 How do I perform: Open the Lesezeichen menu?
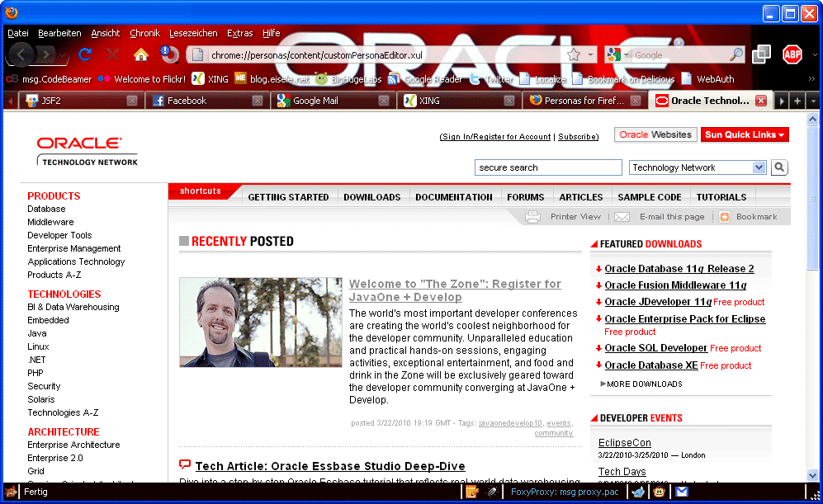[x=193, y=33]
